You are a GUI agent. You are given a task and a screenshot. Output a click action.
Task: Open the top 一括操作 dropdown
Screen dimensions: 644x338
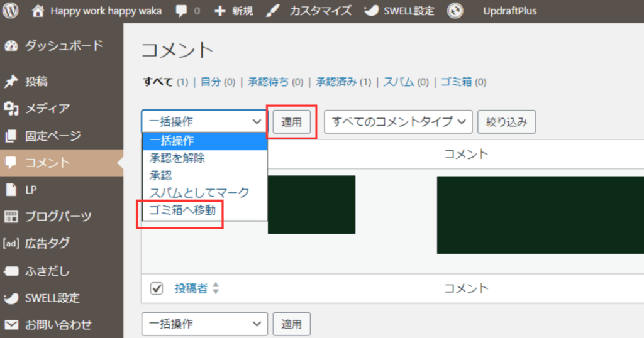click(204, 121)
